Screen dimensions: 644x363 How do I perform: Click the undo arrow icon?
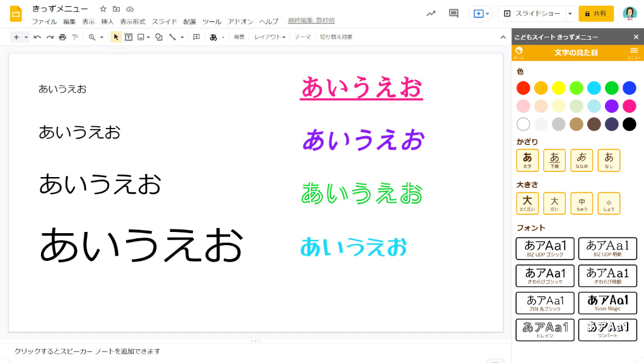(38, 37)
